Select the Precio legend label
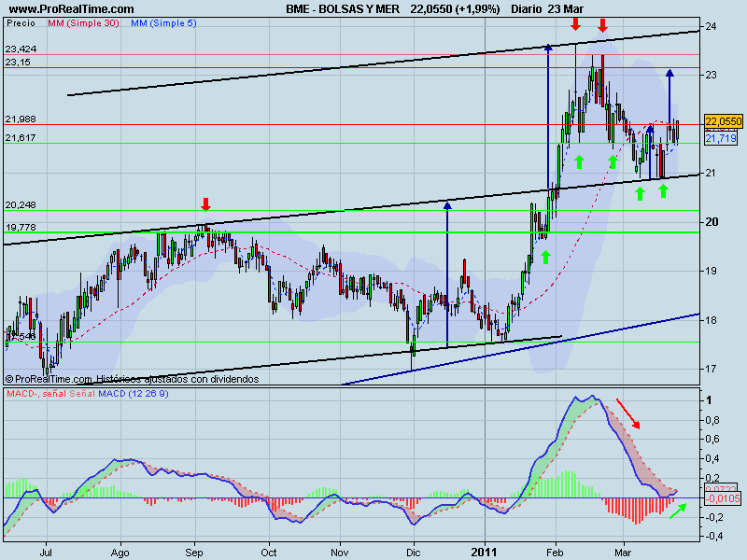Image resolution: width=747 pixels, height=560 pixels. point(21,22)
